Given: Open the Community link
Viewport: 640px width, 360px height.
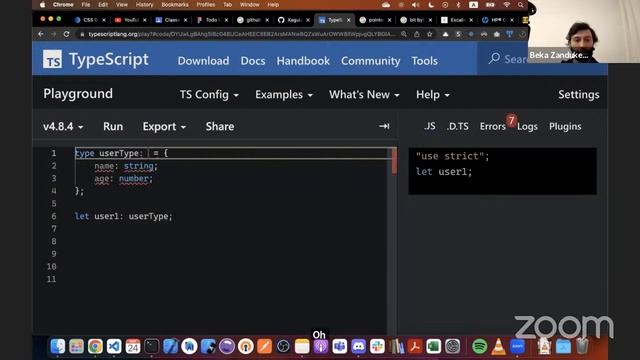Looking at the screenshot, I should click(371, 61).
